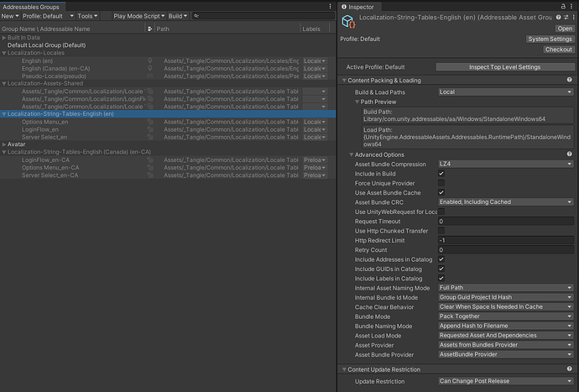Click help icon beside Content Packing & Loading
579x392 pixels.
(571, 80)
